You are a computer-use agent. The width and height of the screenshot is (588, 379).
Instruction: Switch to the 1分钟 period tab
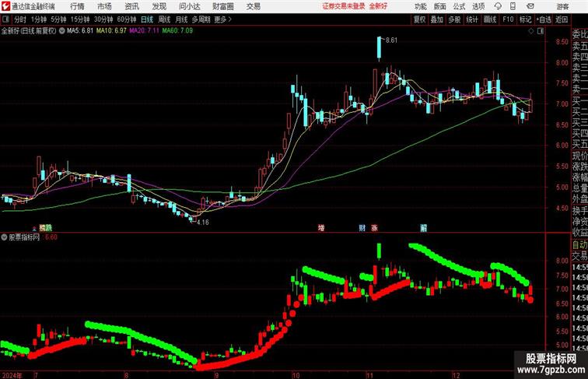pos(39,19)
